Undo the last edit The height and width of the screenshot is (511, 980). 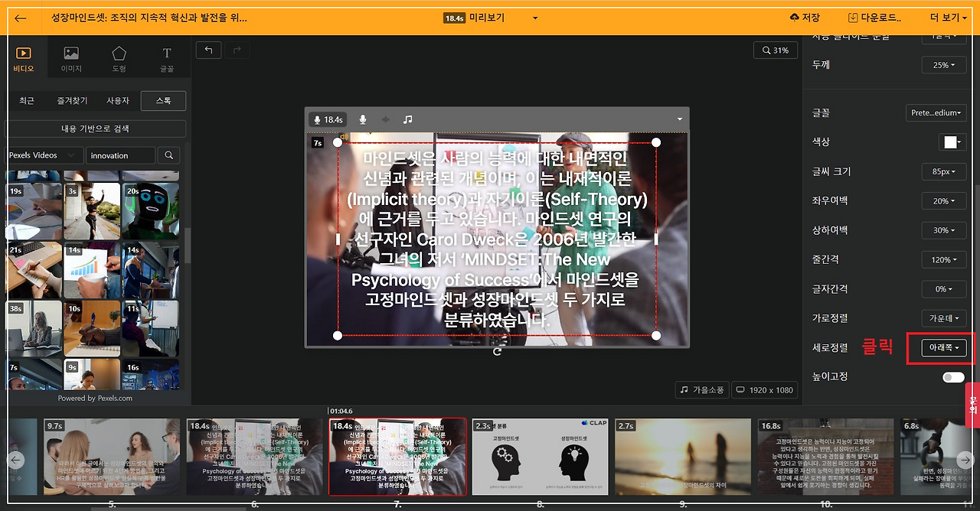coord(208,50)
